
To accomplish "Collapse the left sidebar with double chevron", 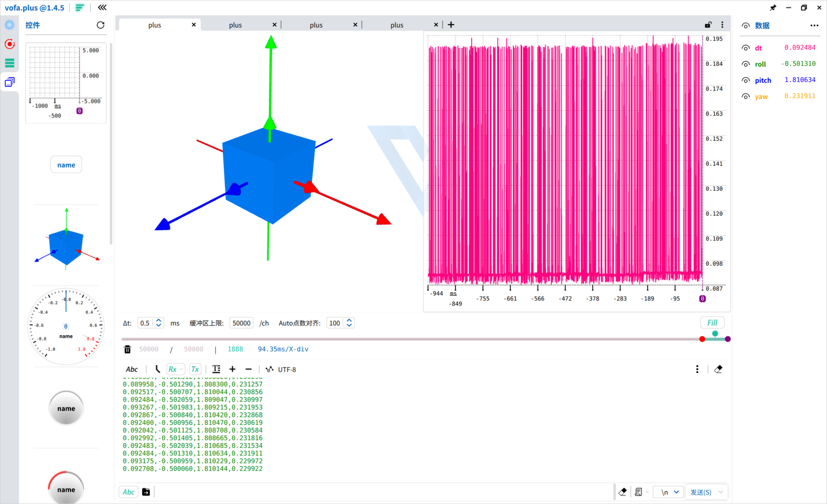I will point(102,7).
